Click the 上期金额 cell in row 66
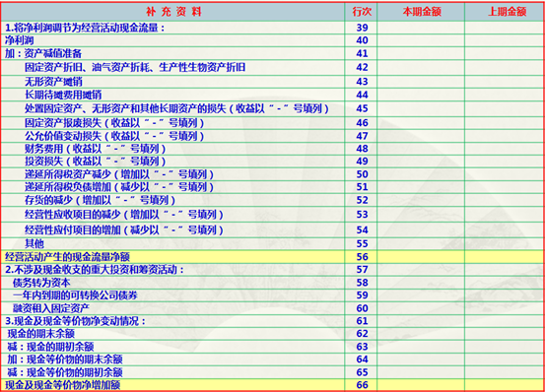The width and height of the screenshot is (545, 392). click(x=505, y=385)
